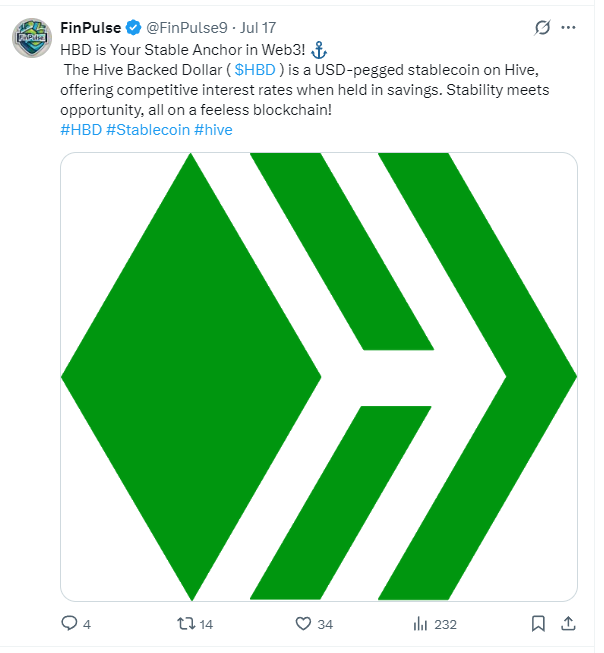Click the anchor emoji in the tweet

pyautogui.click(x=319, y=50)
